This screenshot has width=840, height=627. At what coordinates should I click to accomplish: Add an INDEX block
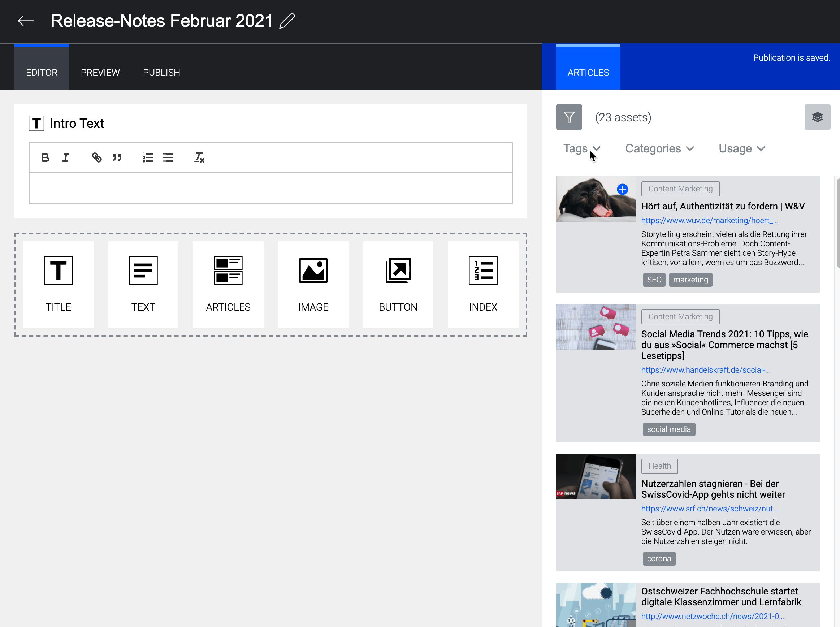tap(483, 285)
